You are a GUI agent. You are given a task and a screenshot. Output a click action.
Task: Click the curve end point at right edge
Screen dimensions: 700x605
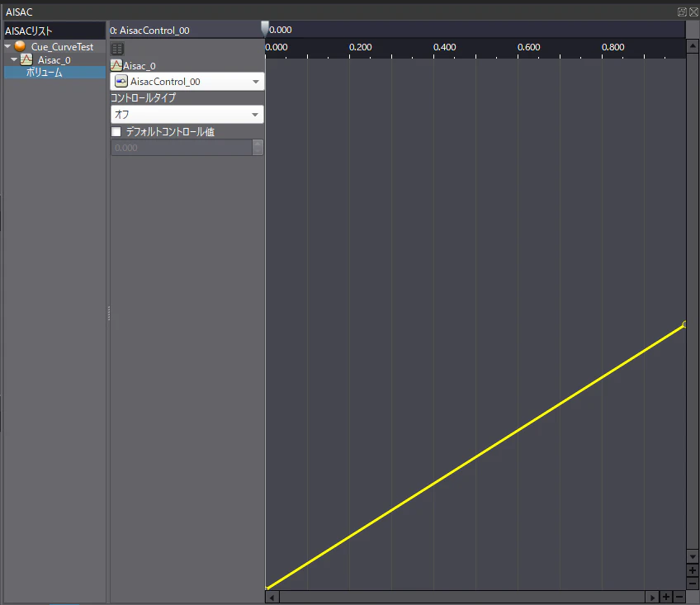point(684,324)
